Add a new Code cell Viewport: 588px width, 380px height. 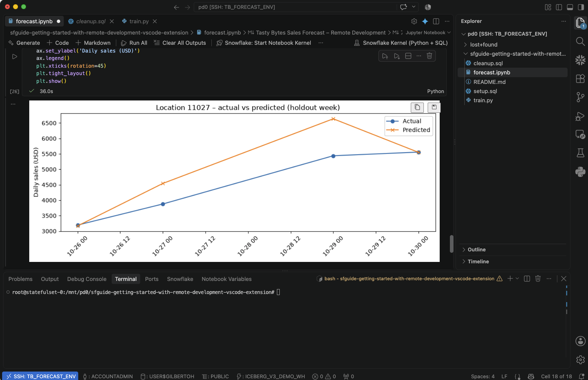click(x=58, y=43)
